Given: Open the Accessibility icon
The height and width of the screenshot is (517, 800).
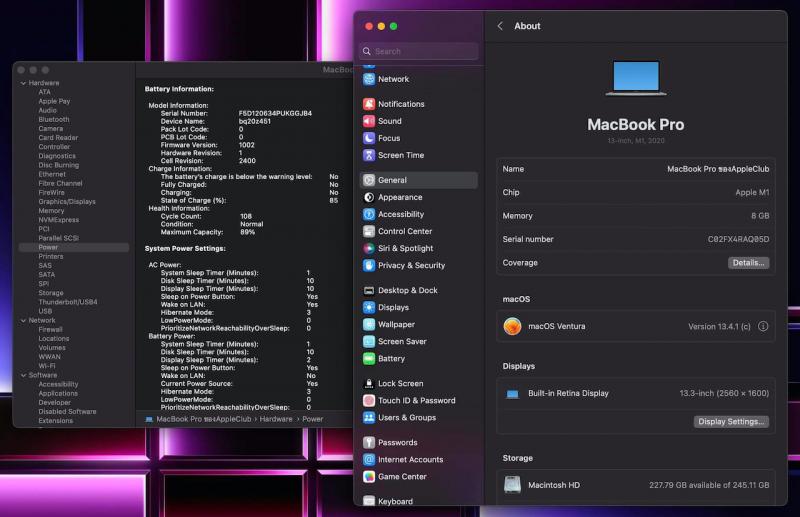Looking at the screenshot, I should pyautogui.click(x=369, y=214).
